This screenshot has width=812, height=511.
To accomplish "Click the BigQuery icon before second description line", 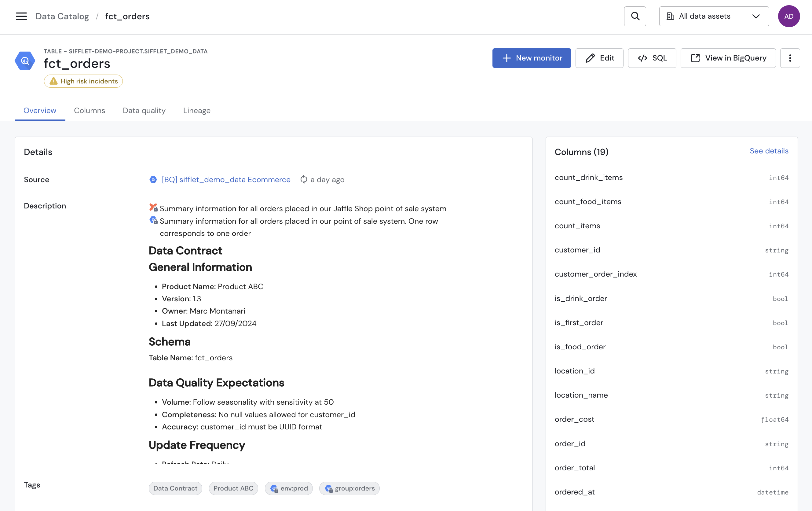I will [153, 220].
